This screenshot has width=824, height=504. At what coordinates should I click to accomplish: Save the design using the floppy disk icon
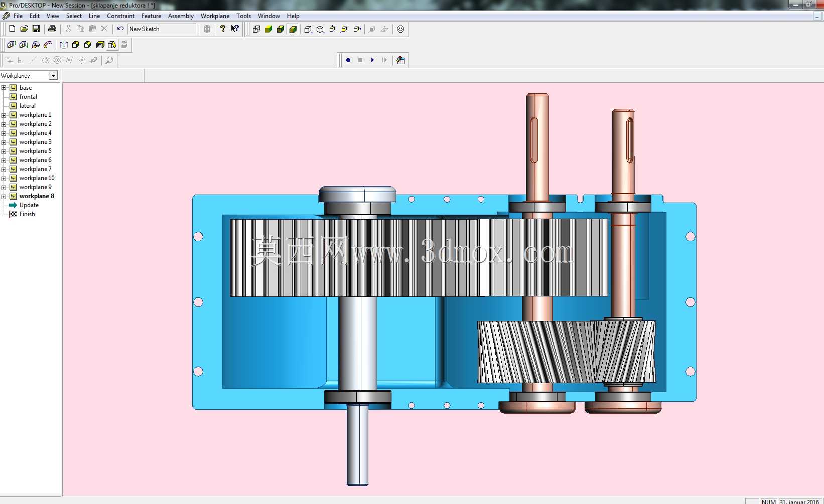(36, 29)
